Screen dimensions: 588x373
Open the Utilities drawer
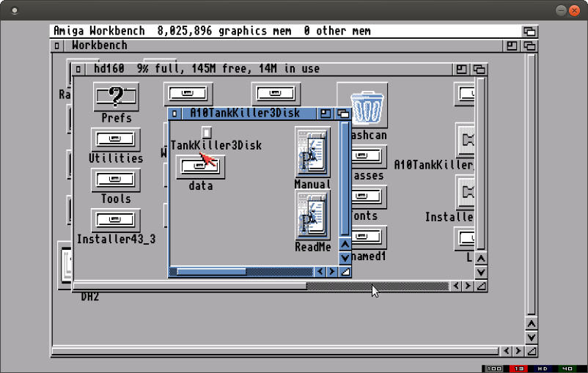(x=115, y=139)
